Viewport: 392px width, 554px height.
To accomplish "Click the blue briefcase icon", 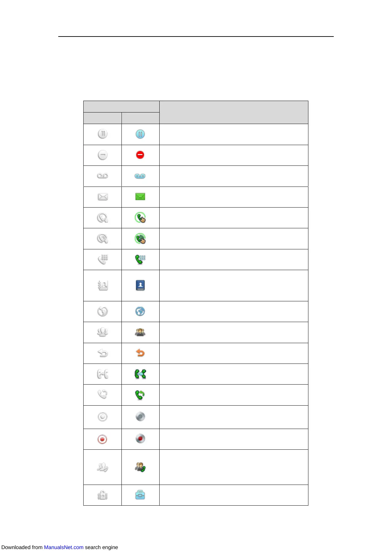I will (140, 495).
